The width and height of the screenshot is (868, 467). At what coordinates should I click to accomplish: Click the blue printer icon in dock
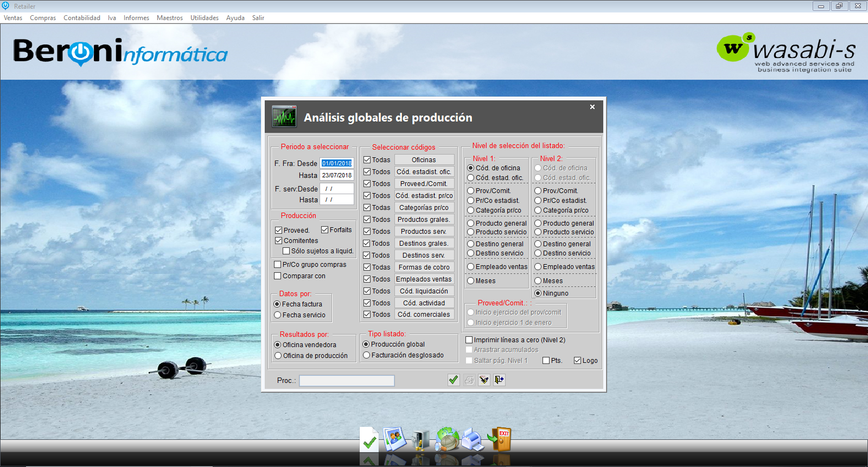473,439
